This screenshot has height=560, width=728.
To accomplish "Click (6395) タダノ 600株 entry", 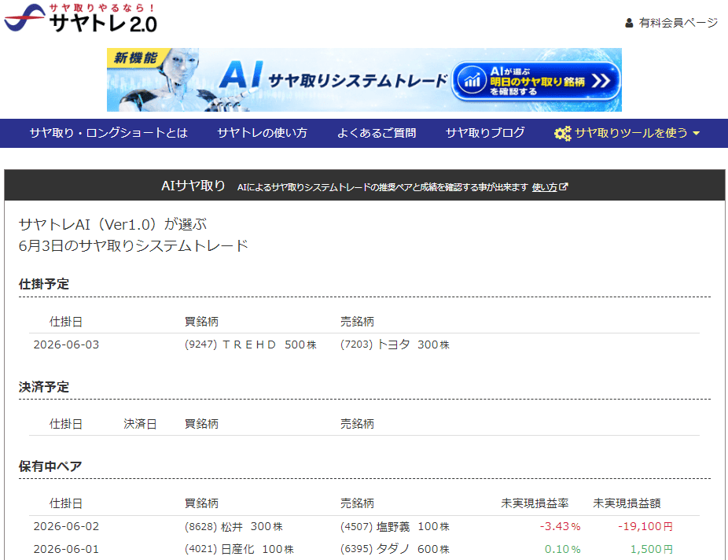I will click(395, 549).
